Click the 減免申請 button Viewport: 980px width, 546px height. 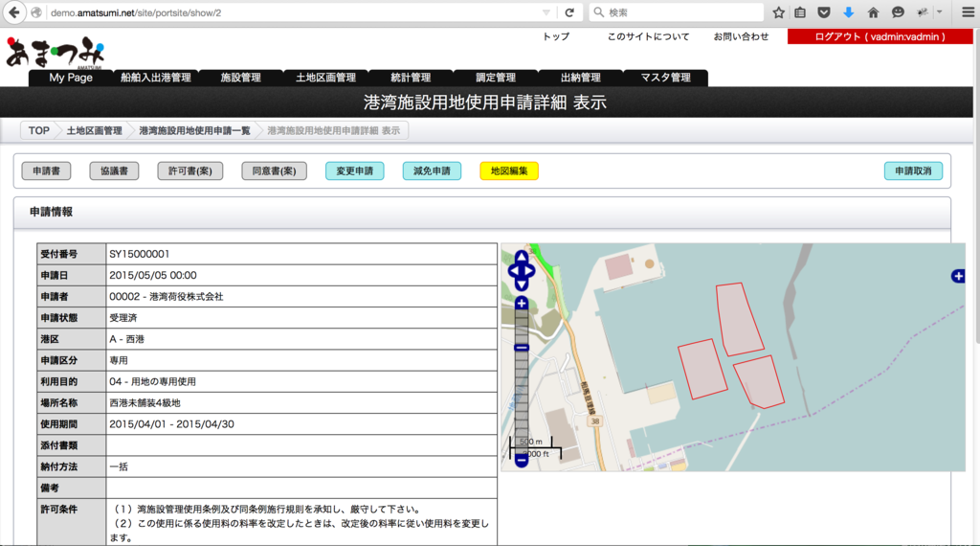[432, 171]
